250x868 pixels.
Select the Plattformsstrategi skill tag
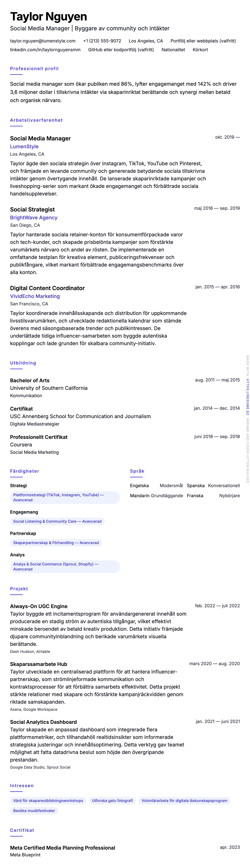tap(65, 497)
